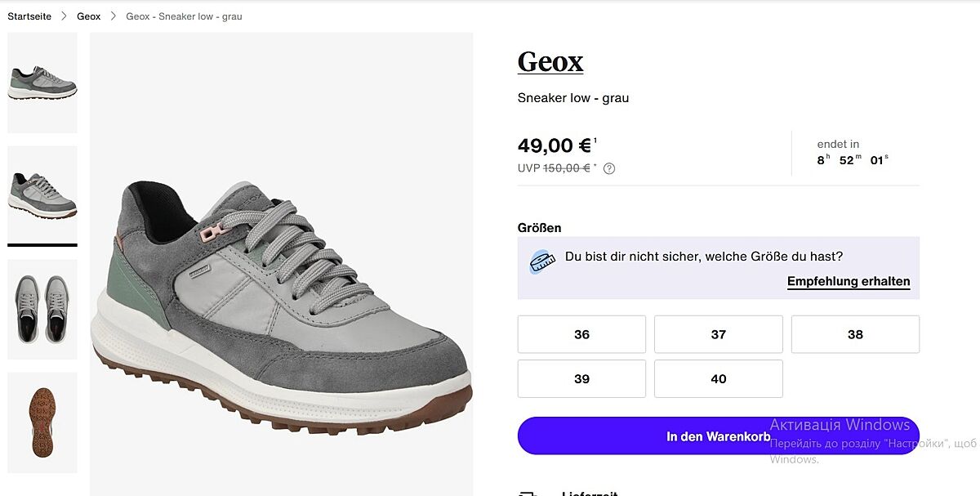Click the Lieferzeit delivery icon
This screenshot has width=980, height=496.
tap(528, 494)
